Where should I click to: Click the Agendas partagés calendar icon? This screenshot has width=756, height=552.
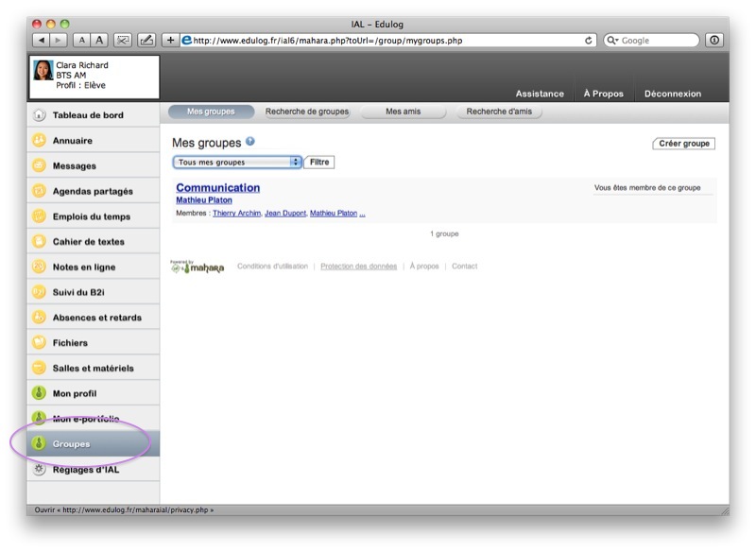tap(39, 191)
